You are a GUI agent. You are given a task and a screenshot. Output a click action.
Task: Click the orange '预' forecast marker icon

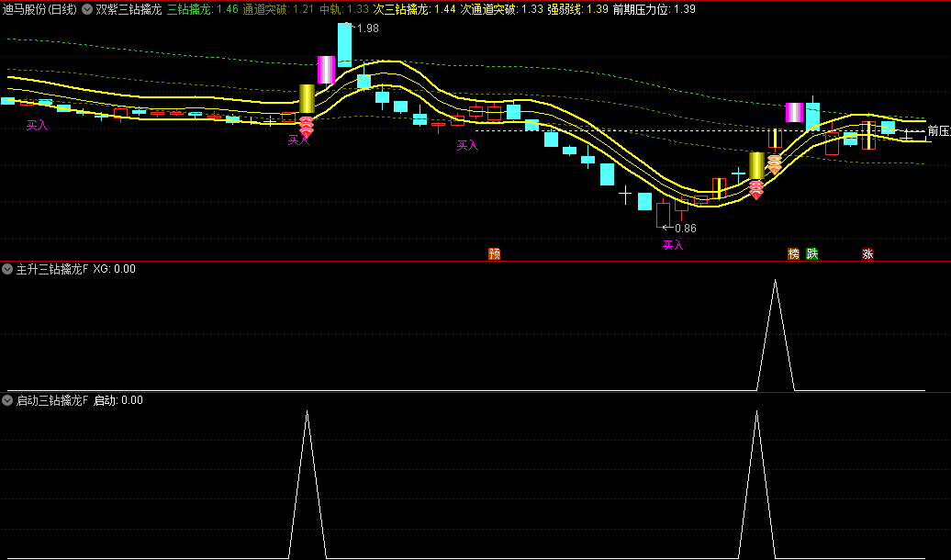(495, 253)
